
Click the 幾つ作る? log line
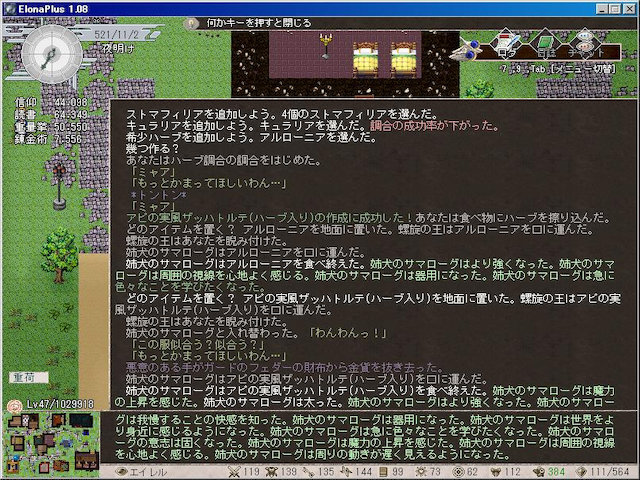coord(153,149)
